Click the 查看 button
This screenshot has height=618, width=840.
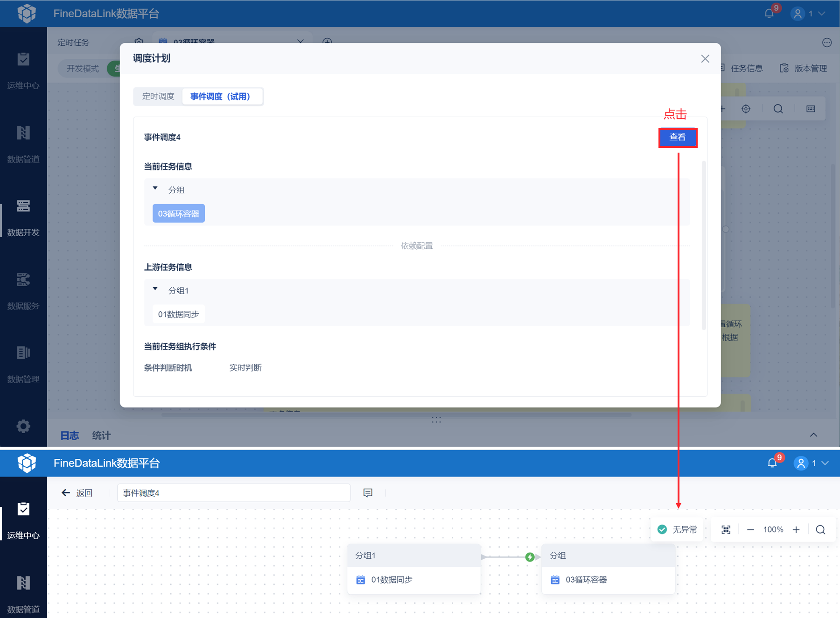(x=678, y=137)
